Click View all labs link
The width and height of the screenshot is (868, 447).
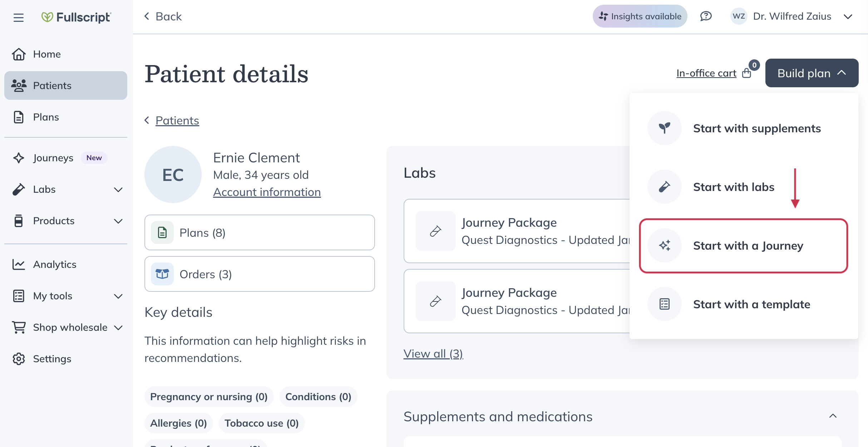433,353
